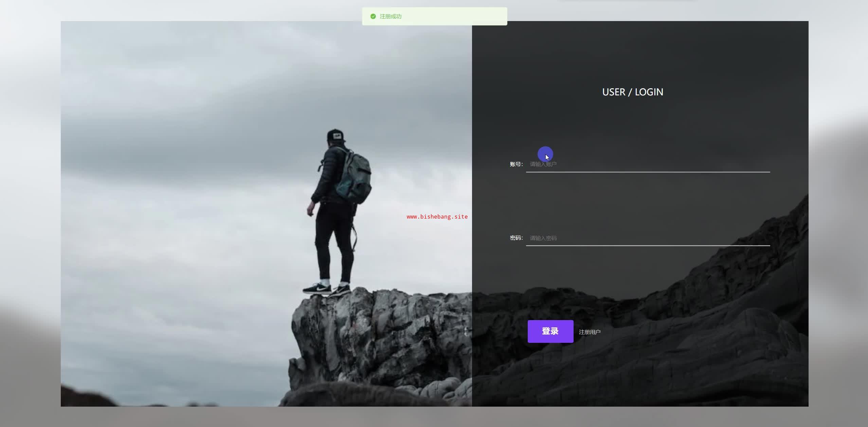Click empty area of the success toast banner

458,16
